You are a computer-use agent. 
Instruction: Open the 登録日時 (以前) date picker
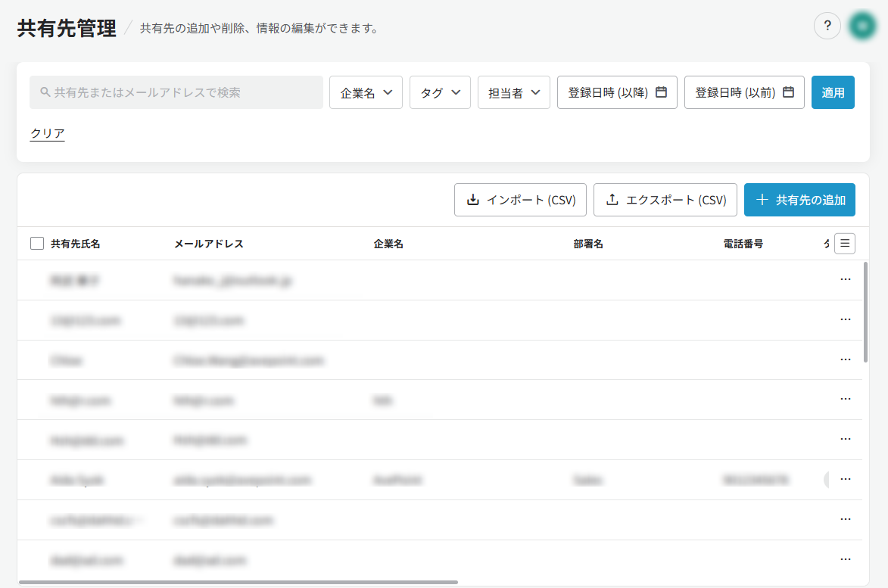pyautogui.click(x=744, y=92)
